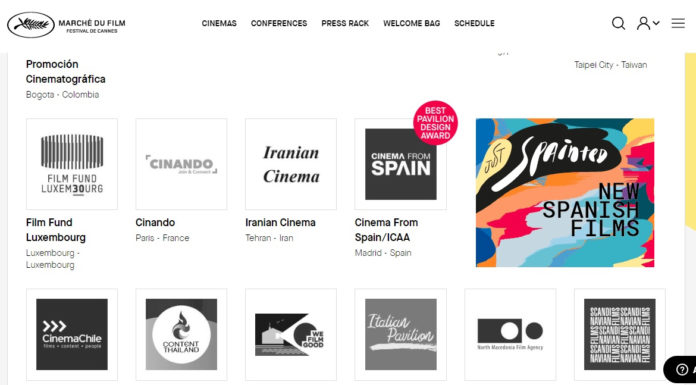This screenshot has height=385, width=696.
Task: Click the 'Bogota - Colombia' location text
Action: coord(63,95)
